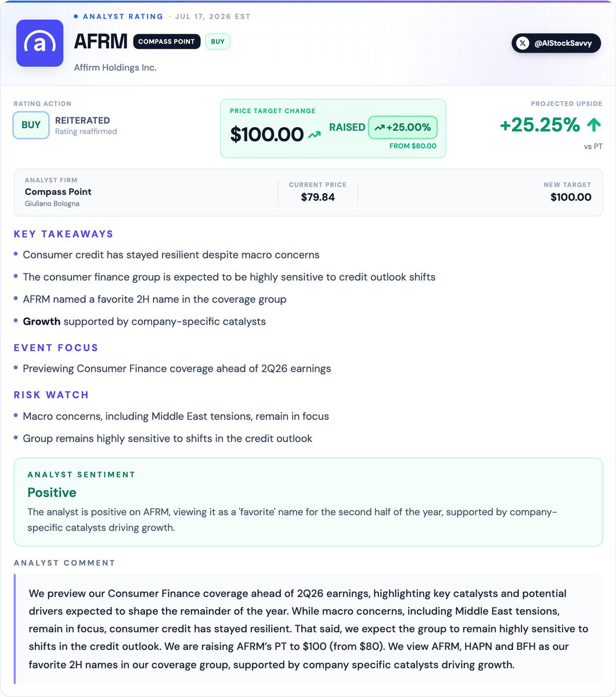Click the COMPASS POINT dark tag
Screen dimensions: 616x697
point(167,42)
